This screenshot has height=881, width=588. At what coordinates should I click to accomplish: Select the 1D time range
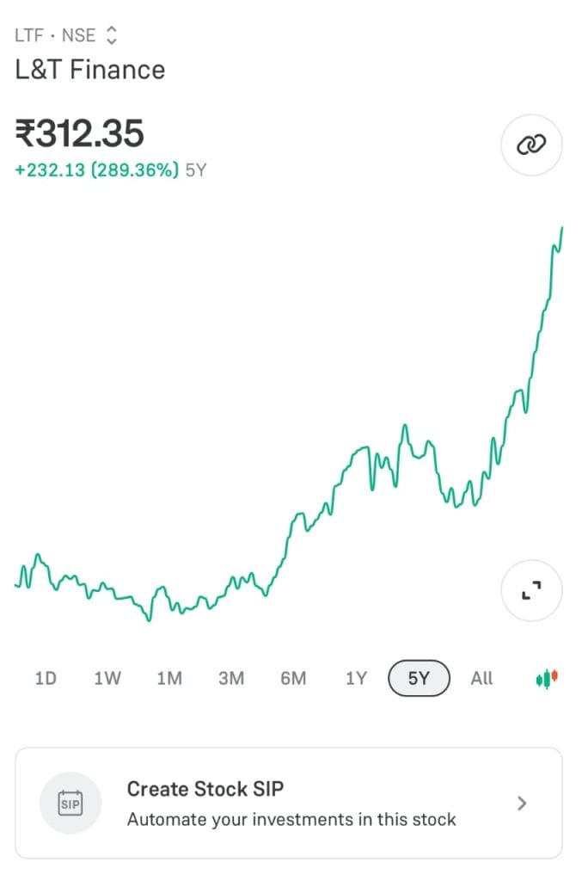click(46, 678)
